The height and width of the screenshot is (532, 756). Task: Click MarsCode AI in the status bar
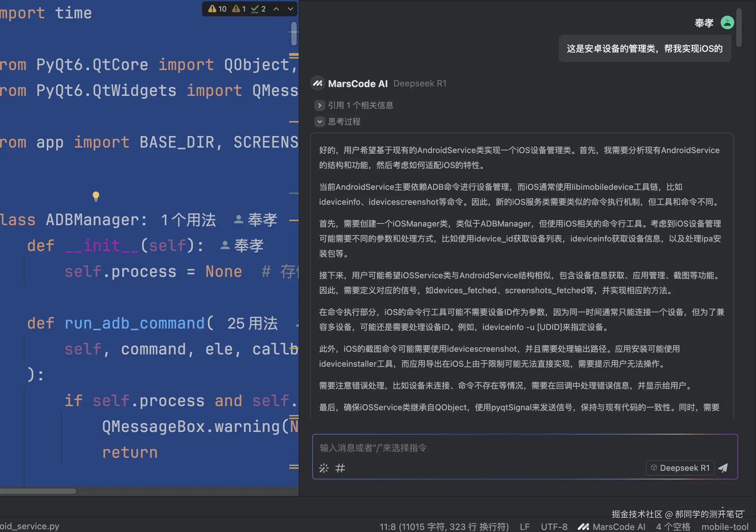point(618,526)
